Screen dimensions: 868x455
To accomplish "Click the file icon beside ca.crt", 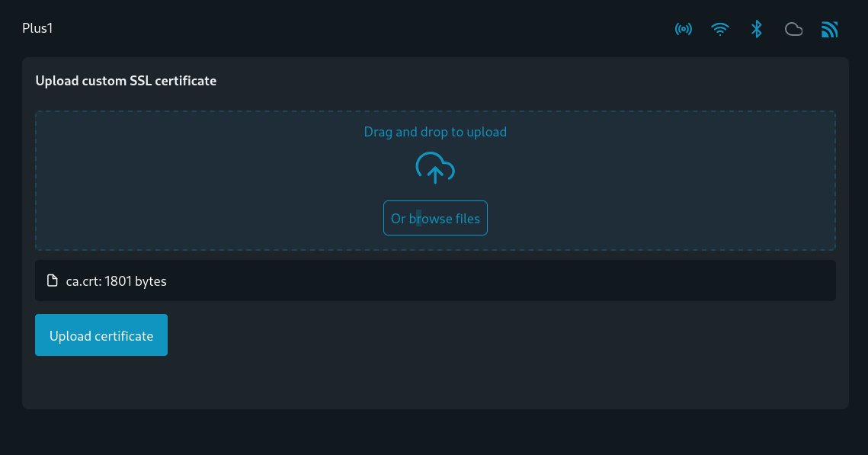I will click(x=52, y=280).
